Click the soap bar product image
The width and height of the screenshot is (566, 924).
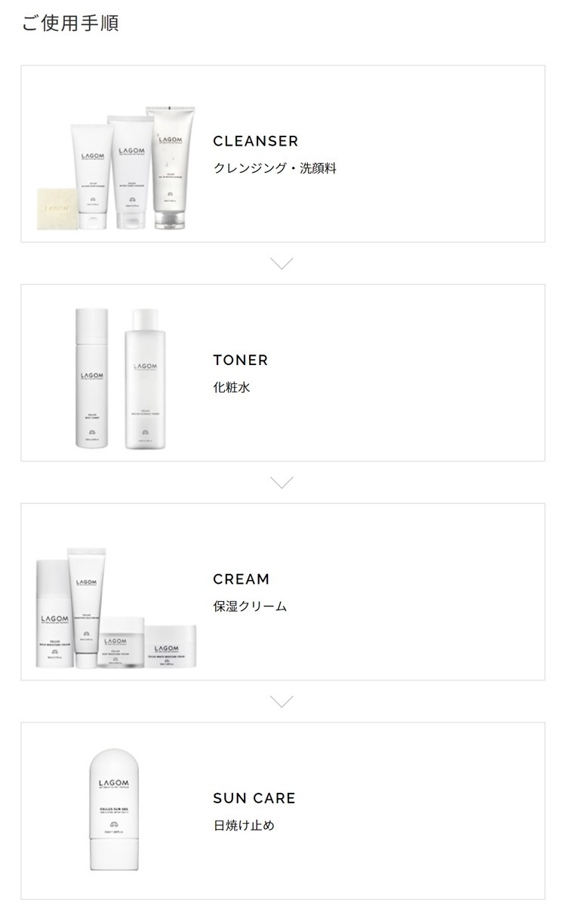point(57,208)
